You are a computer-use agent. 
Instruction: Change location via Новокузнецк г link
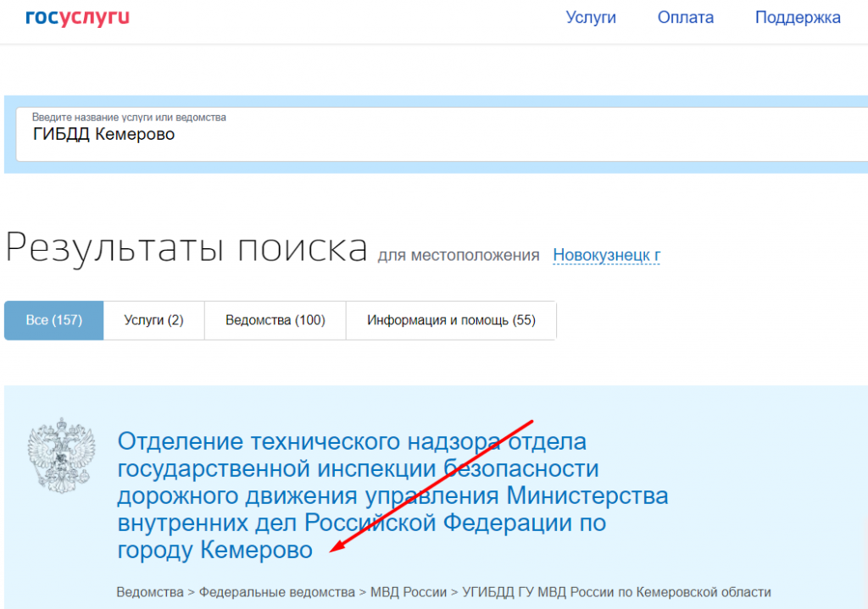[606, 255]
